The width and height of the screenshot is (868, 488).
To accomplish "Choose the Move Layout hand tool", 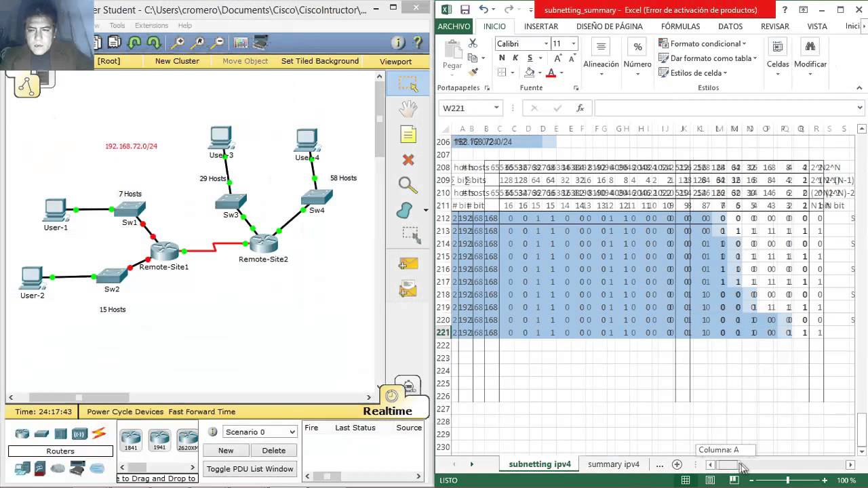I will coord(408,108).
